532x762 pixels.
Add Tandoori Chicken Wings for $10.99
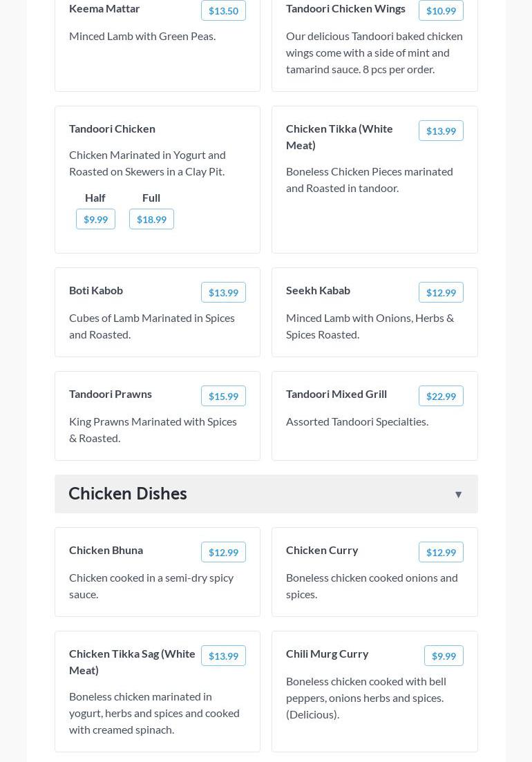pyautogui.click(x=441, y=10)
